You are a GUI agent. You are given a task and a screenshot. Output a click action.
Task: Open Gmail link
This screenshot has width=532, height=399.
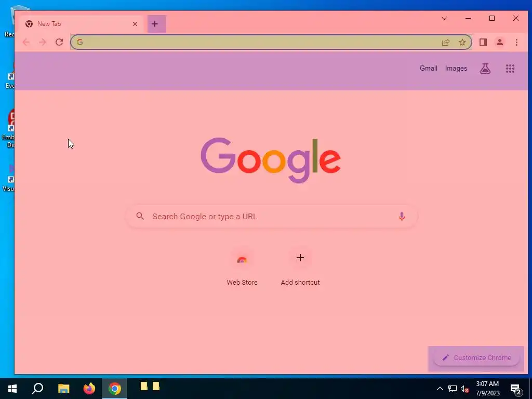pyautogui.click(x=429, y=69)
